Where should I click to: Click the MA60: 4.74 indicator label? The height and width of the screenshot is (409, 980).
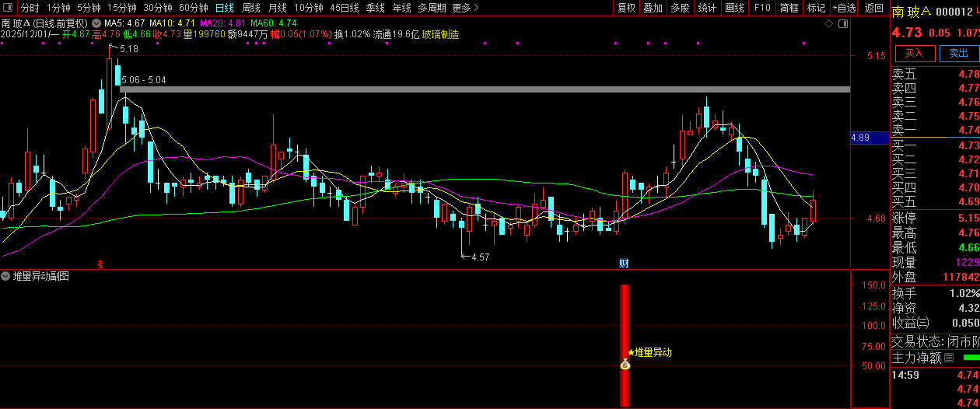click(x=273, y=23)
